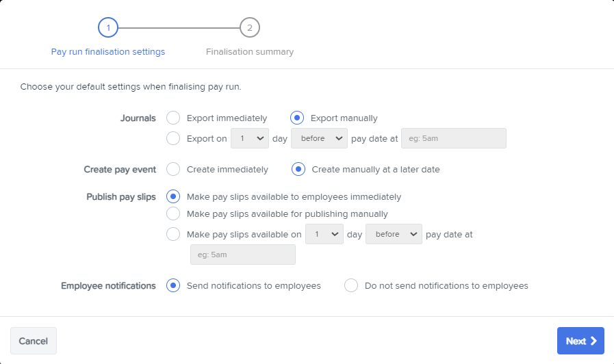Click the Employee notifications label
This screenshot has height=364, width=614.
[108, 286]
